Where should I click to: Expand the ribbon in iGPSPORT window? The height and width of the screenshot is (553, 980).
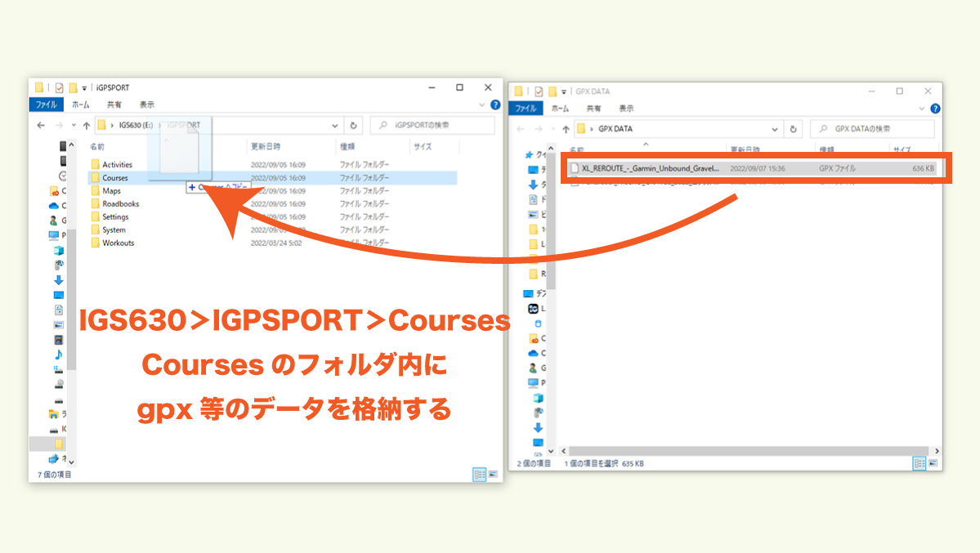482,105
